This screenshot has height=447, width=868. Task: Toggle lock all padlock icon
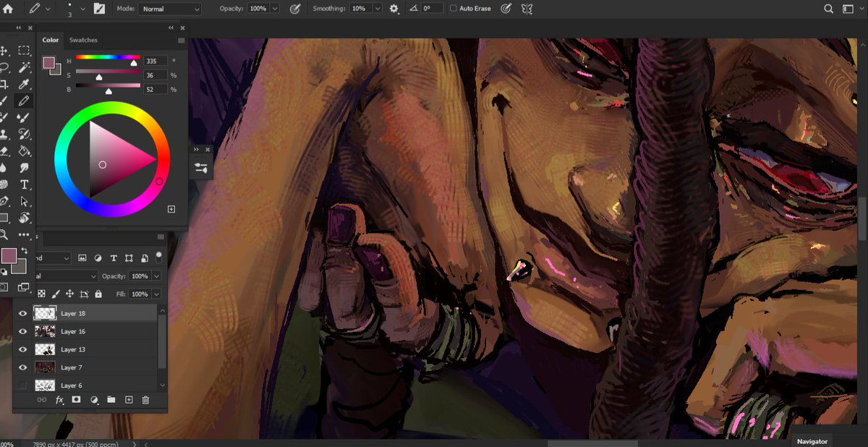pos(98,294)
